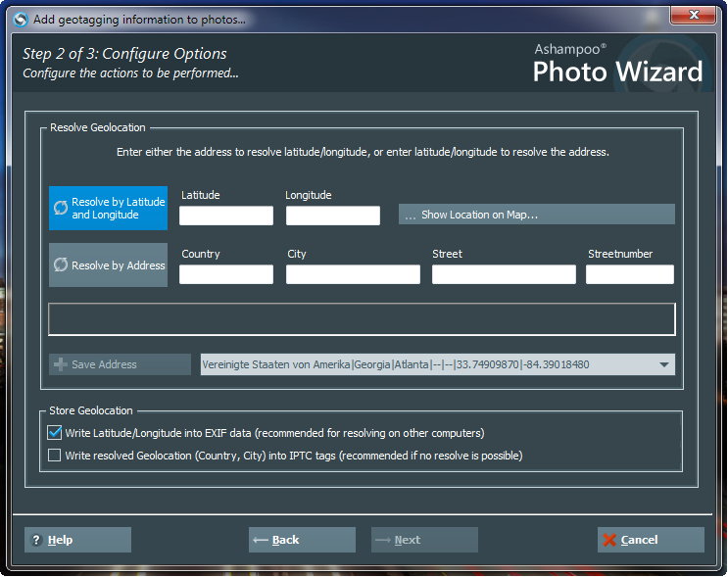Image resolution: width=728 pixels, height=577 pixels.
Task: Click the left arrow icon on Back
Action: pyautogui.click(x=261, y=540)
